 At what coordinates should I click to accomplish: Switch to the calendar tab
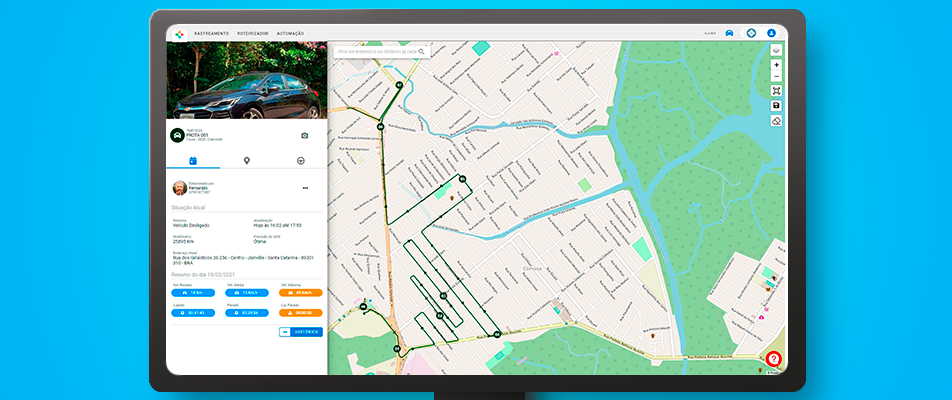[x=193, y=160]
